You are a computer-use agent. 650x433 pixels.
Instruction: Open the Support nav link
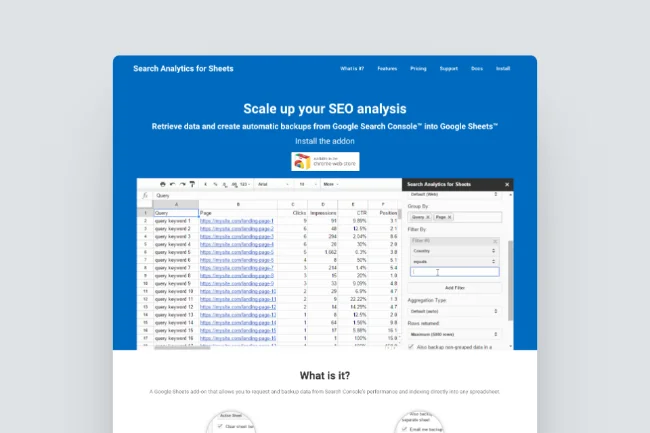[x=449, y=69]
